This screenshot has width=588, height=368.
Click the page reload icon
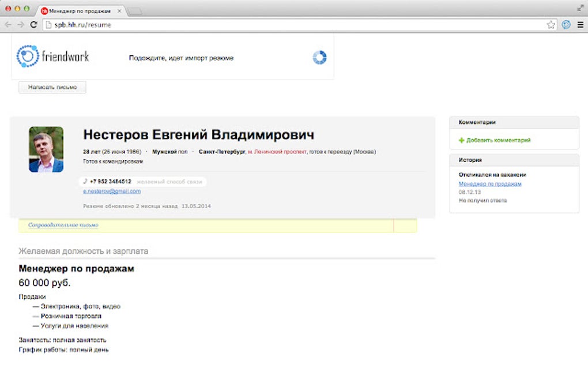pos(33,24)
